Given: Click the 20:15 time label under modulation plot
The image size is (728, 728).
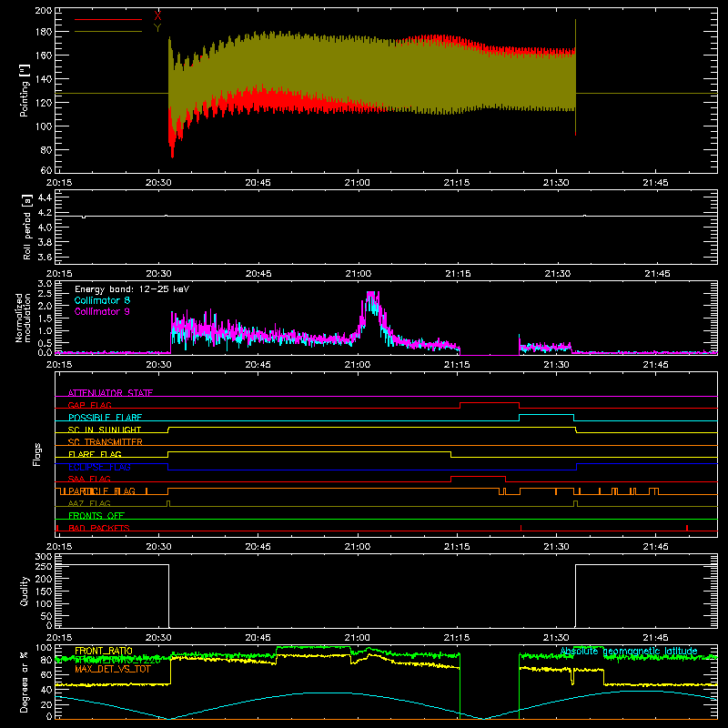Looking at the screenshot, I should tap(59, 365).
